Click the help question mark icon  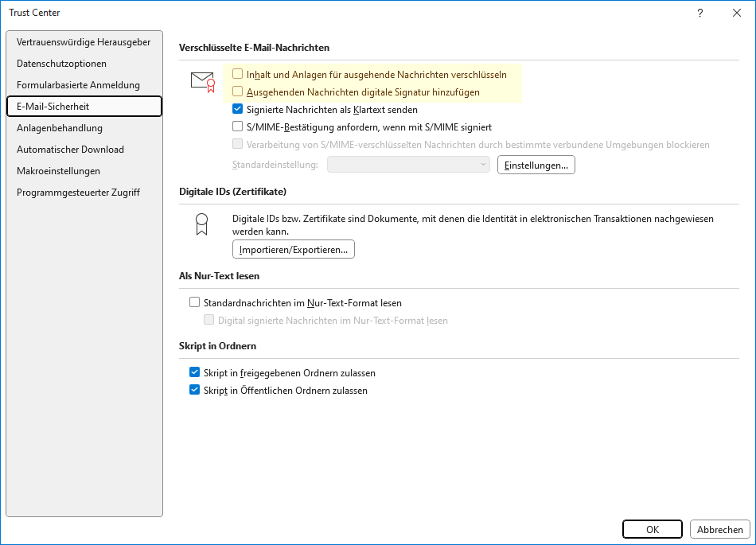(699, 13)
